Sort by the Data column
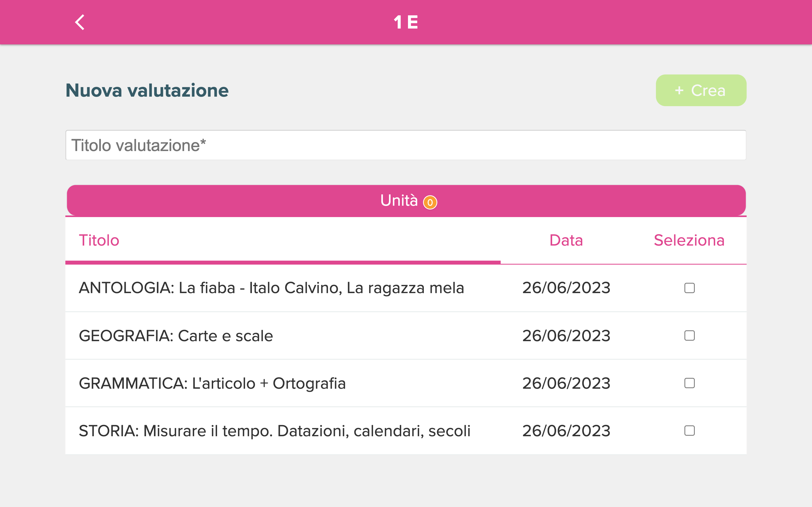812x507 pixels. [566, 240]
